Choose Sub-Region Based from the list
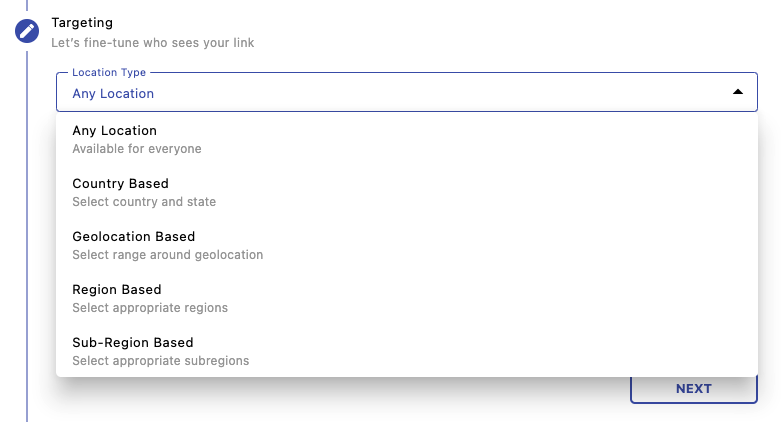The image size is (781, 422). 132,343
